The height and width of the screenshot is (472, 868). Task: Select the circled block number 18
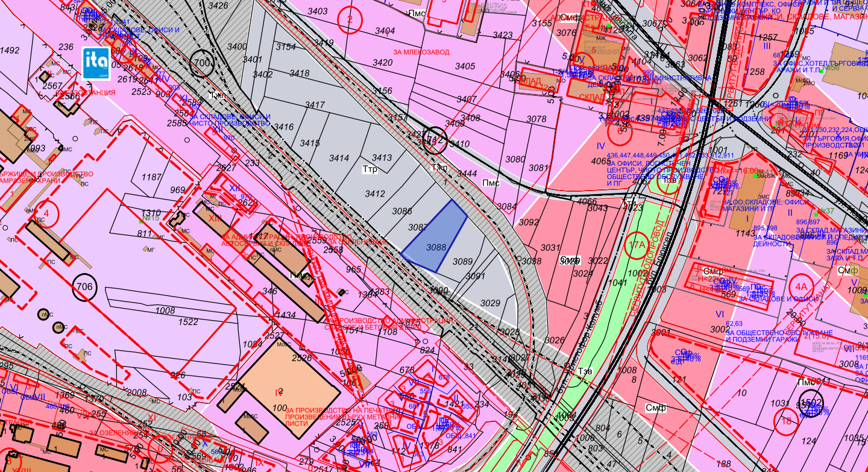point(786,420)
